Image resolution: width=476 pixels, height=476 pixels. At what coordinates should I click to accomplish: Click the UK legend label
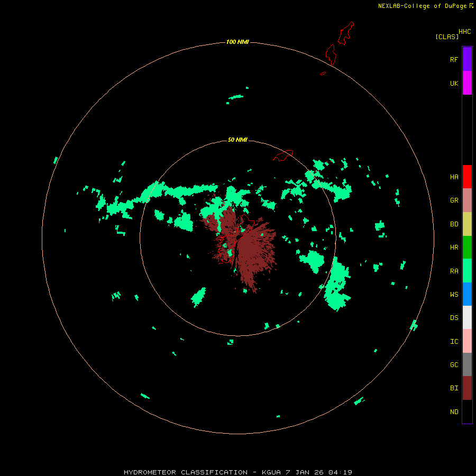pyautogui.click(x=454, y=83)
